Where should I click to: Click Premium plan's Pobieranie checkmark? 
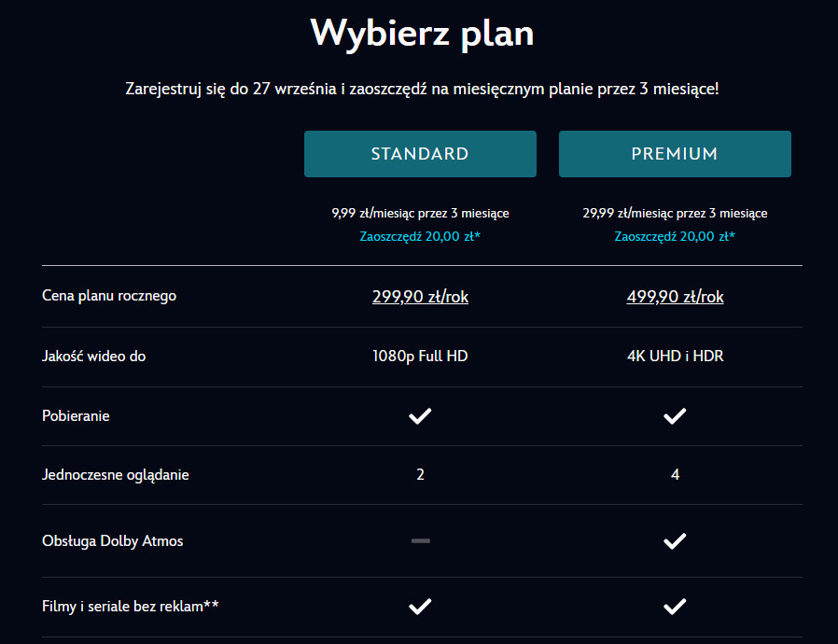tap(675, 415)
